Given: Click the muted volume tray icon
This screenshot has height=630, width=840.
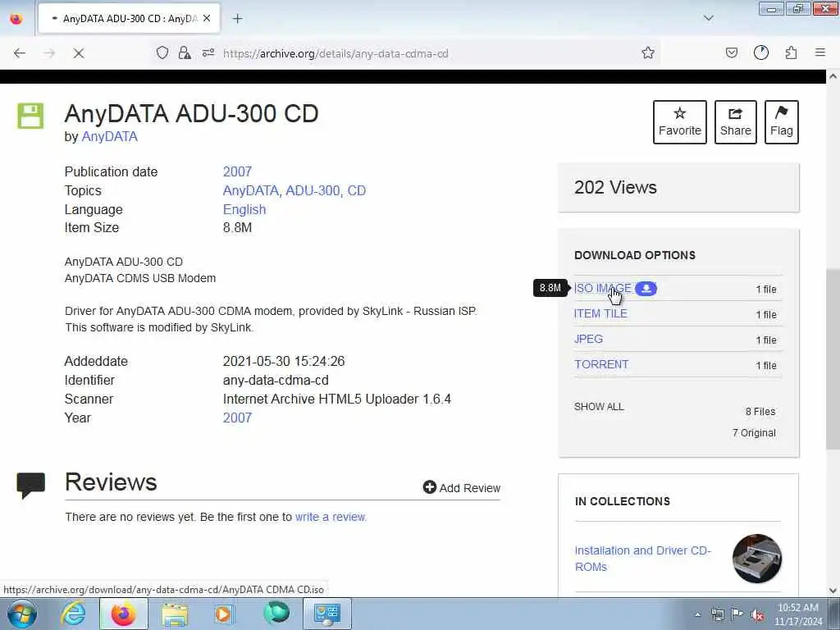Looking at the screenshot, I should [x=757, y=614].
